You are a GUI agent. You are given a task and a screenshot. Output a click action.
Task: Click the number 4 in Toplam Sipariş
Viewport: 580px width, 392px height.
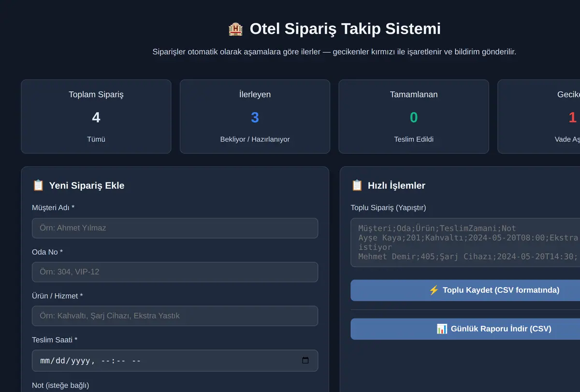point(96,117)
